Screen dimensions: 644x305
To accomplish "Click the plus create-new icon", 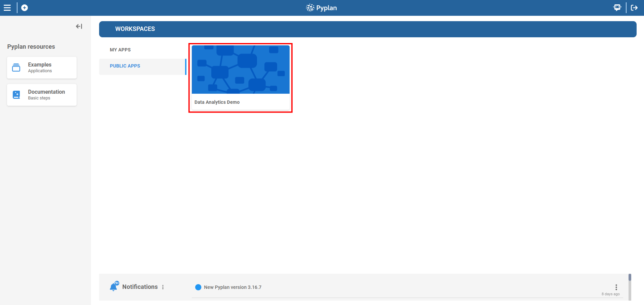I will pyautogui.click(x=25, y=8).
